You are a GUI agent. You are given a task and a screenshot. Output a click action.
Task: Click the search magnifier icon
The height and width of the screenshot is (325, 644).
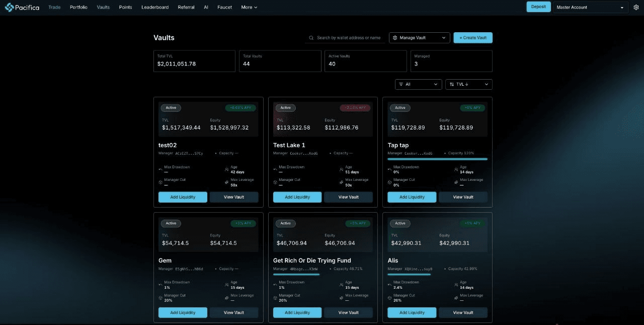click(x=312, y=38)
